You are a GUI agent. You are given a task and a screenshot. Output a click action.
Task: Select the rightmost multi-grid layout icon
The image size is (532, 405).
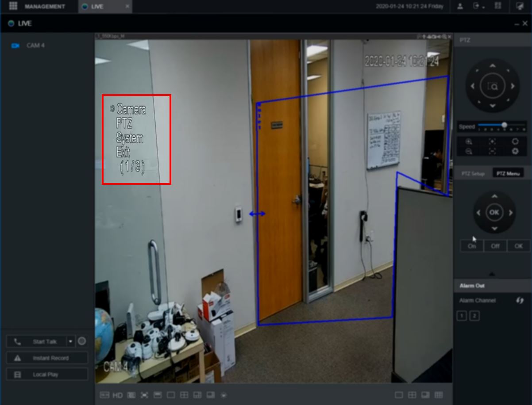(x=439, y=395)
